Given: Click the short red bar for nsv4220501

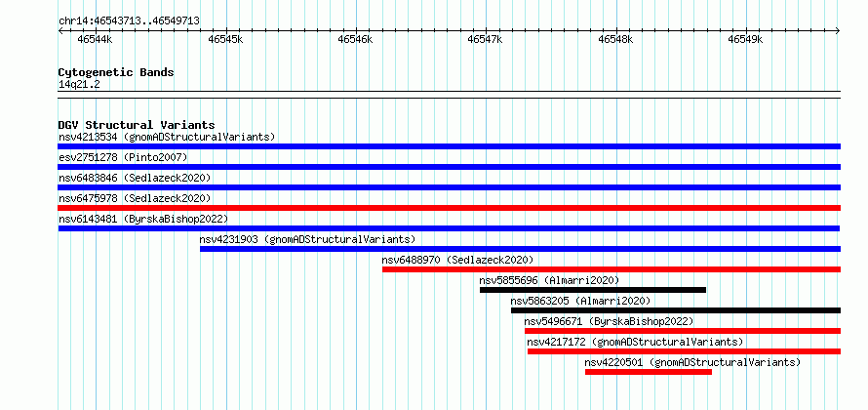Looking at the screenshot, I should coord(649,372).
